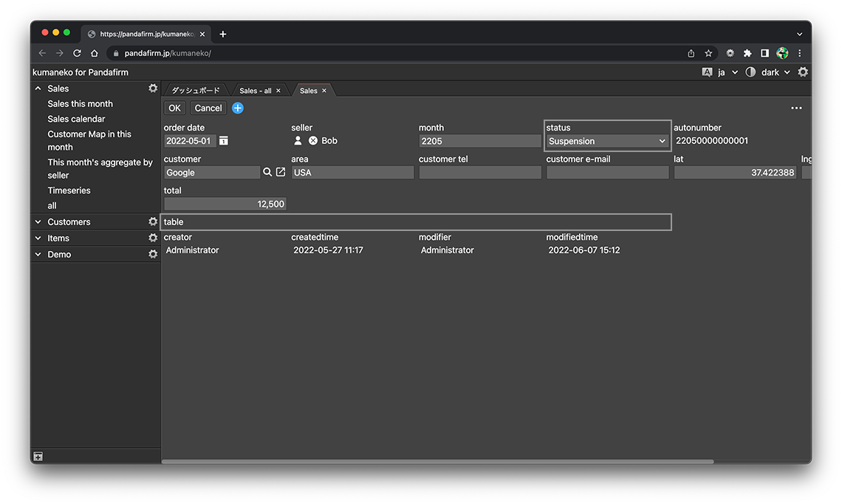Screen dimensions: 842x504
Task: Switch to the Sales - all tab
Action: click(x=255, y=91)
